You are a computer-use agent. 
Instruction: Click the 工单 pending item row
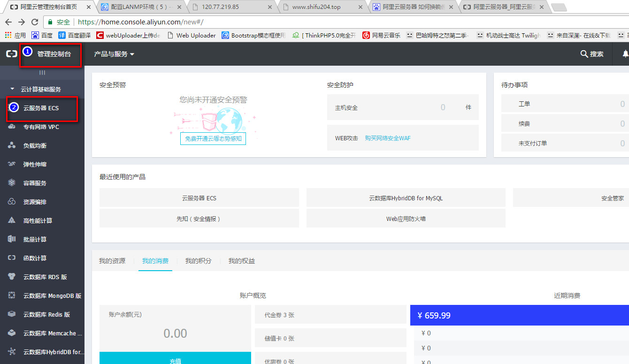[565, 104]
